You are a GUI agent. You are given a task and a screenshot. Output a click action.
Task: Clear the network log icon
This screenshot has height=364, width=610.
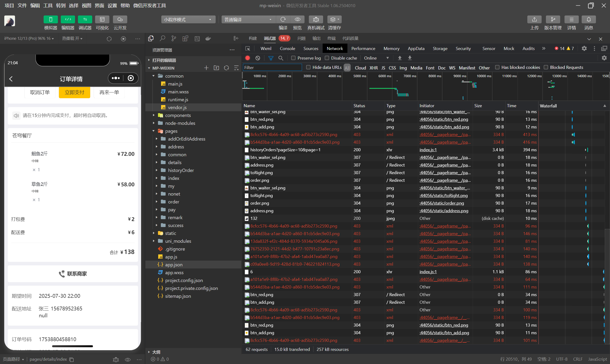pos(258,58)
